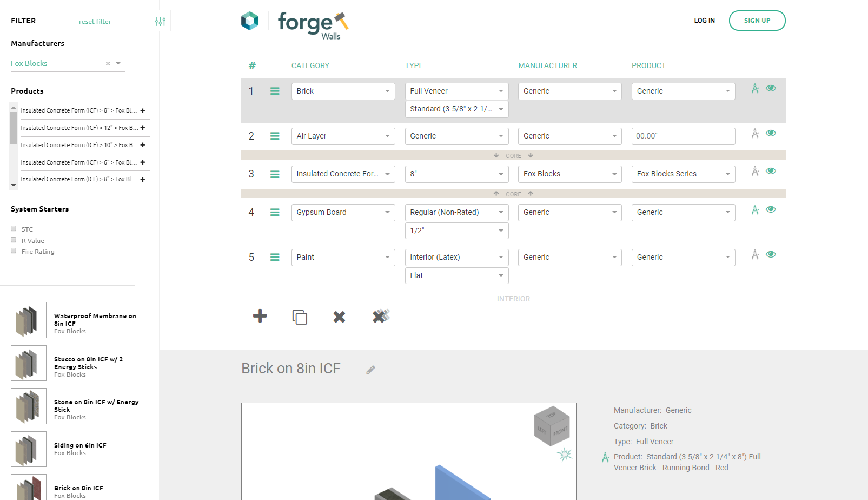Enable the STC checkbox

[x=14, y=228]
